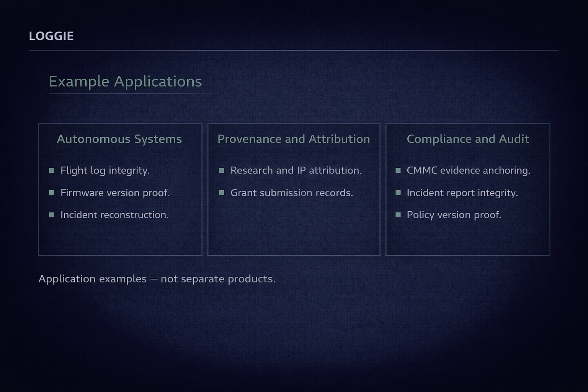Pick the CMMC evidence anchoring text
588x392 pixels.
click(469, 170)
